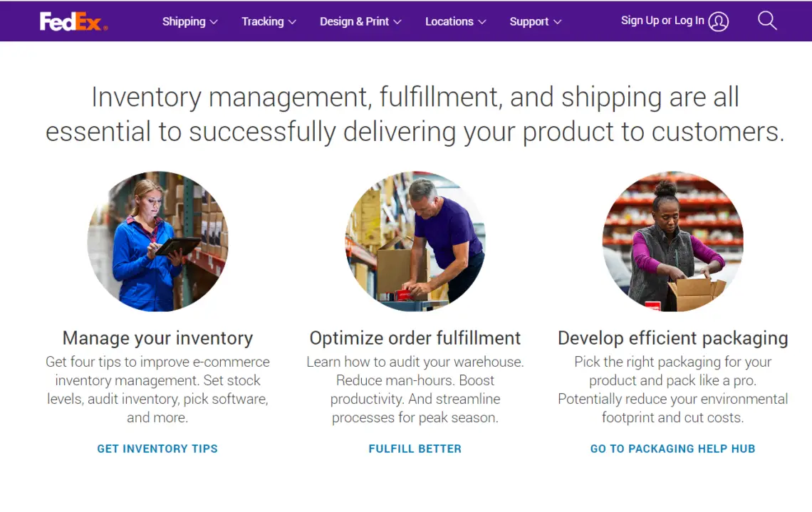Click the account profile icon
The image size is (812, 512).
point(719,21)
